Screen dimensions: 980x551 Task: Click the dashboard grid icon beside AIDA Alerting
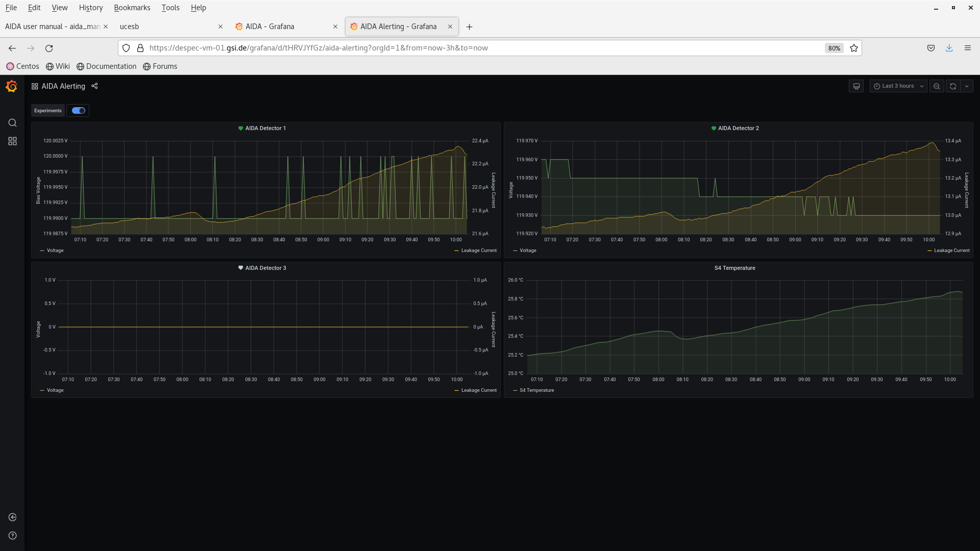[x=35, y=86]
